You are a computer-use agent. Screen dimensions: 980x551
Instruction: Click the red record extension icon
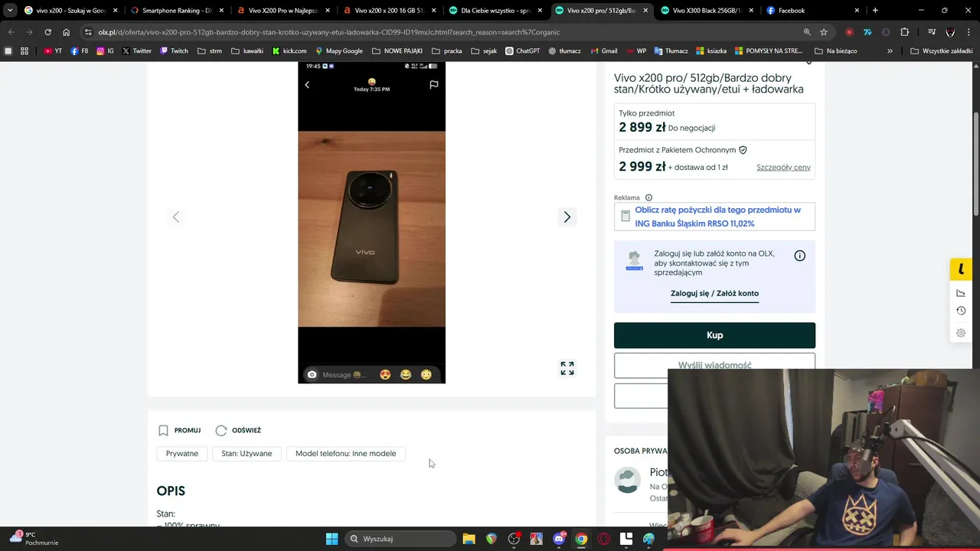coord(849,32)
